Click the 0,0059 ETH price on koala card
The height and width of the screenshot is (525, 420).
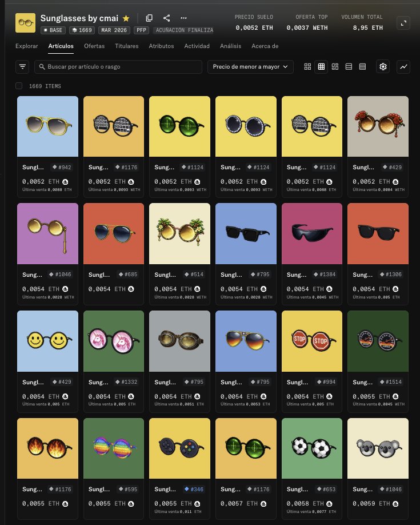(x=371, y=504)
